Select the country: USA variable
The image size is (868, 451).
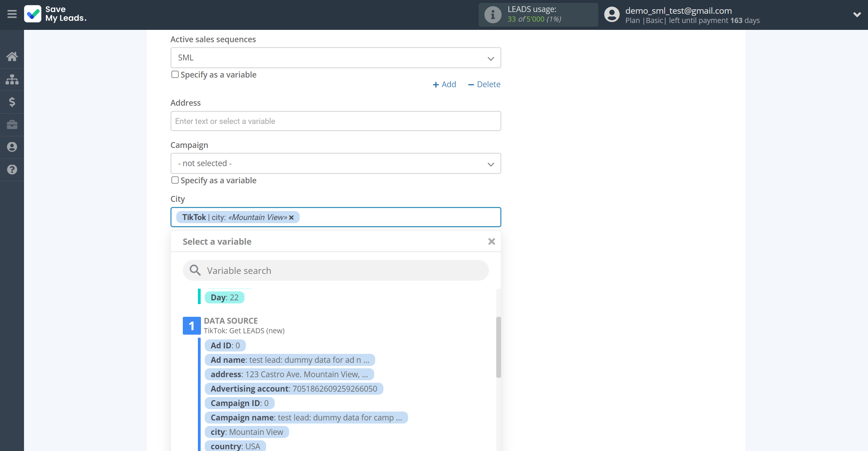click(235, 446)
